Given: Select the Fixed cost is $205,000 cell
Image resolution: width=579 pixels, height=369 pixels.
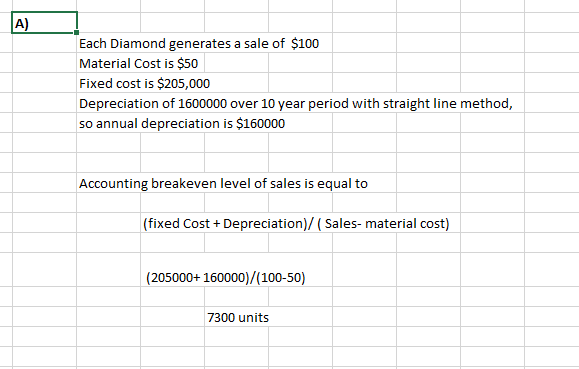Looking at the screenshot, I should [x=108, y=83].
